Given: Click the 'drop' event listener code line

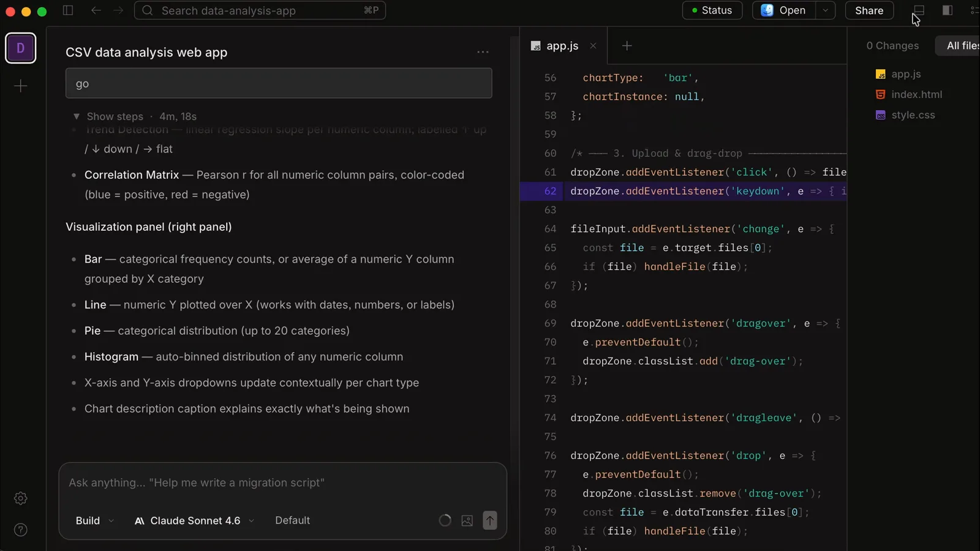Looking at the screenshot, I should [693, 455].
